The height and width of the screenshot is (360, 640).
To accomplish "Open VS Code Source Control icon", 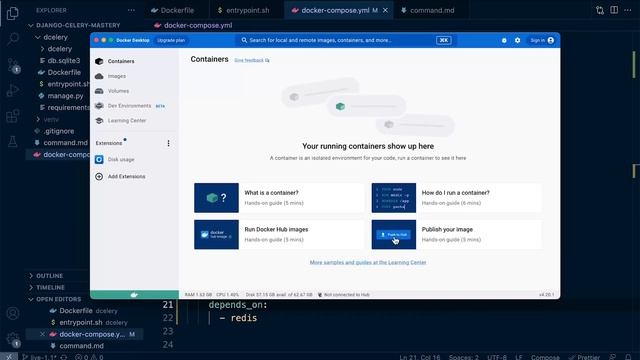I will pos(13,65).
